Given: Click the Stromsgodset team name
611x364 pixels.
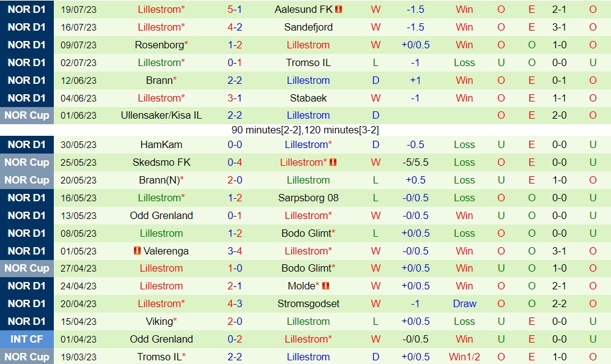Looking at the screenshot, I should 308,304.
